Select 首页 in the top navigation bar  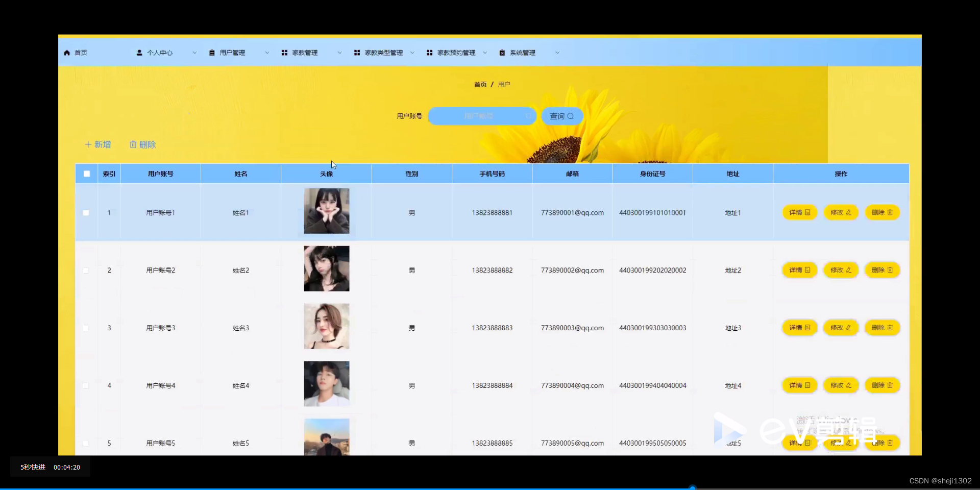click(x=80, y=52)
